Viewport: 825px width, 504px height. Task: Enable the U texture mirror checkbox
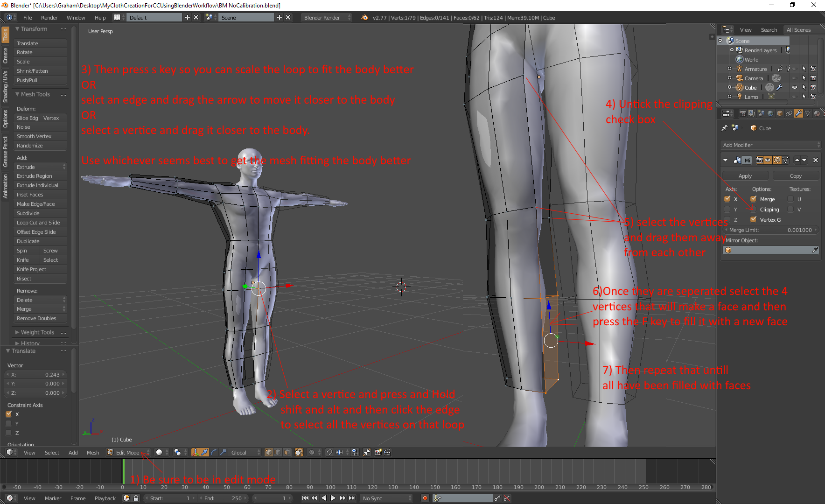[x=790, y=199]
